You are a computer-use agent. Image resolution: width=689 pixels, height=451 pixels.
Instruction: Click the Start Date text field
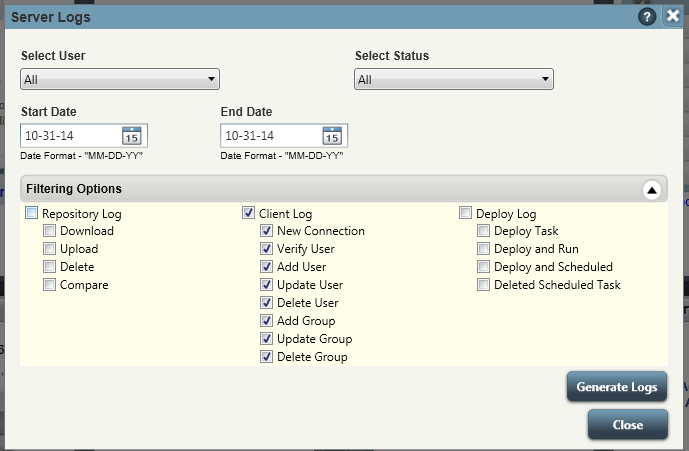click(70, 136)
